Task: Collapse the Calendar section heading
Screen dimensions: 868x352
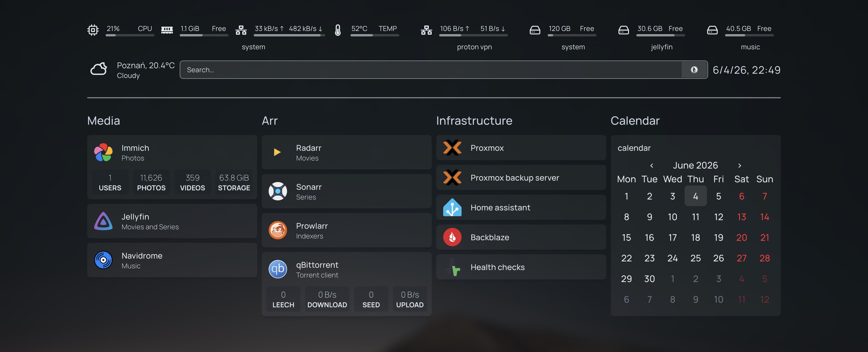Action: [635, 121]
